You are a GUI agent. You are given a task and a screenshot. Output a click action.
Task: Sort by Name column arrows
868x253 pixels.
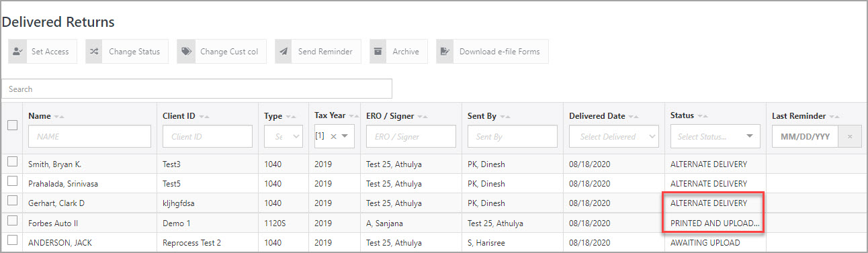click(59, 117)
